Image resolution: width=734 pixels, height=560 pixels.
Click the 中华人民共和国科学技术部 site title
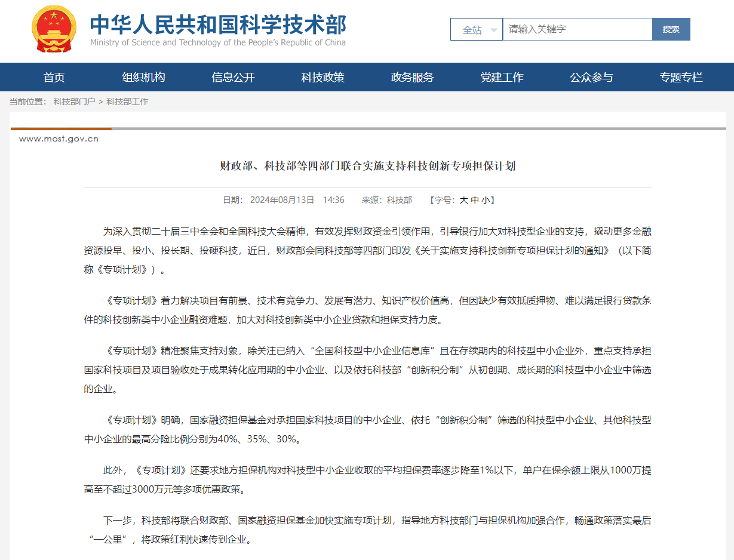tap(218, 24)
